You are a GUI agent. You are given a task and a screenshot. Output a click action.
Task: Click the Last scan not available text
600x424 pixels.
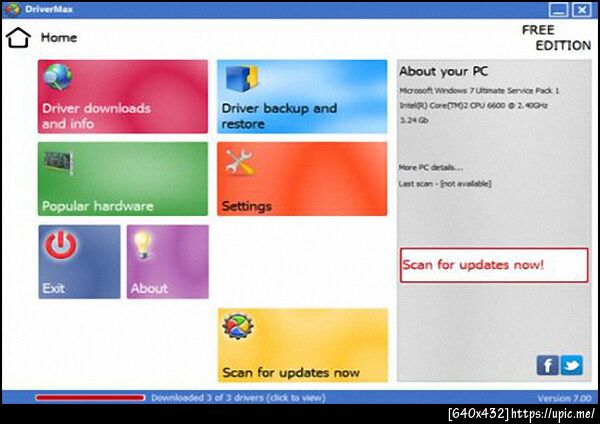pos(445,184)
